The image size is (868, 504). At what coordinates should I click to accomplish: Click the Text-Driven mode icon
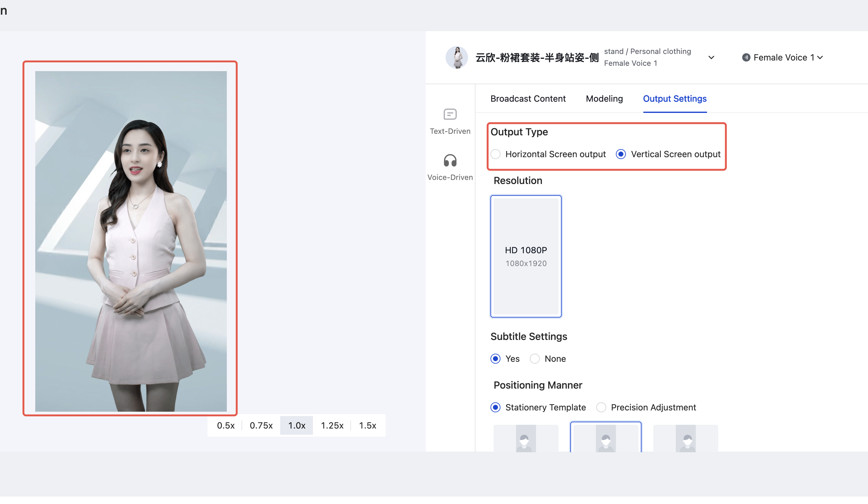pos(450,114)
